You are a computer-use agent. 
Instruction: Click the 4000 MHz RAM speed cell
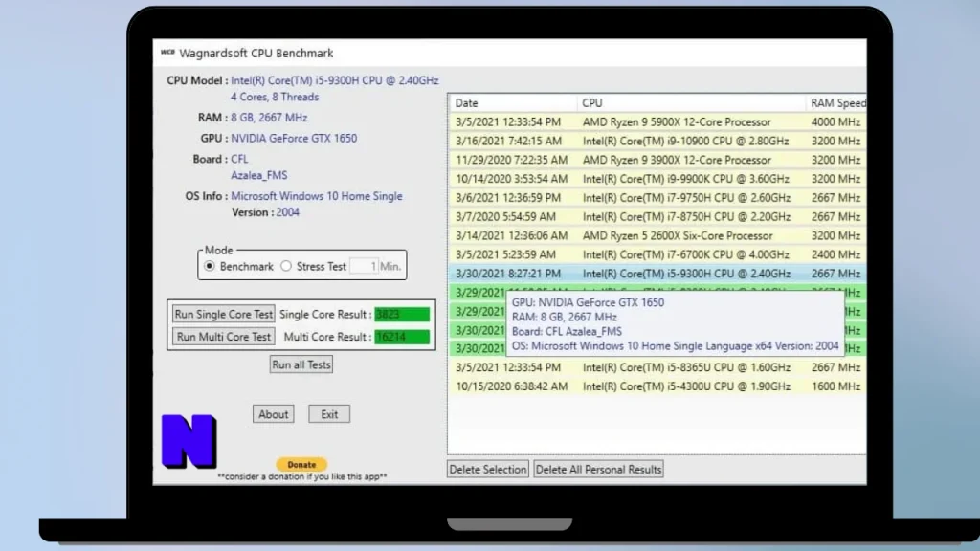(x=835, y=121)
